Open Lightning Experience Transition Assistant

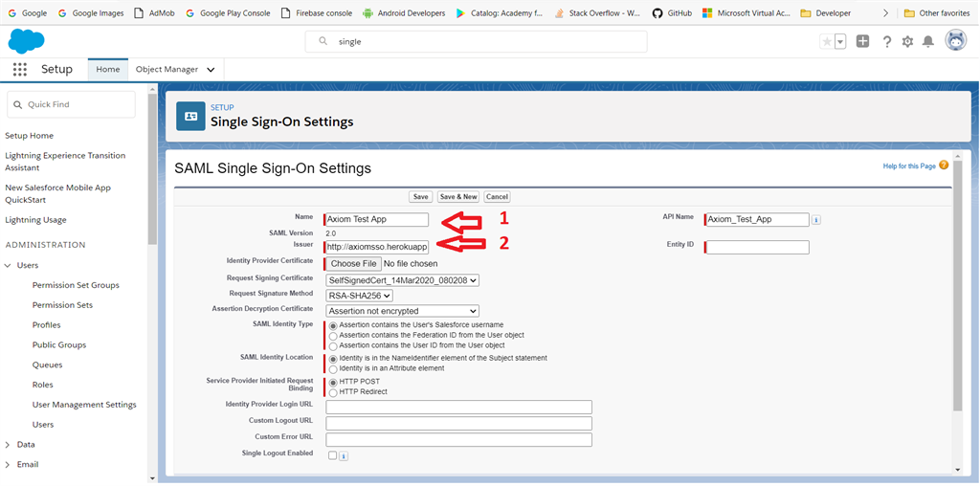coord(65,162)
